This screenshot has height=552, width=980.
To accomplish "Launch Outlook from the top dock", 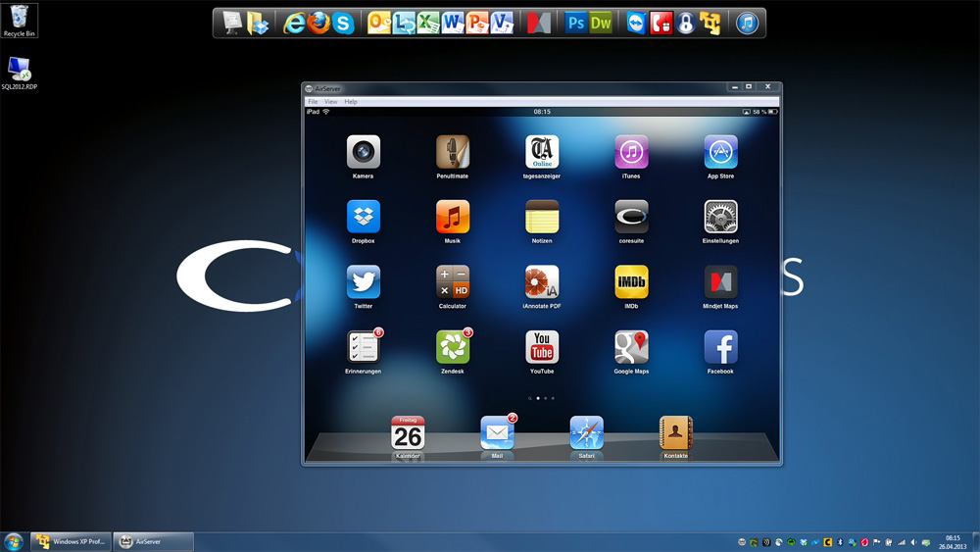I will coord(378,24).
